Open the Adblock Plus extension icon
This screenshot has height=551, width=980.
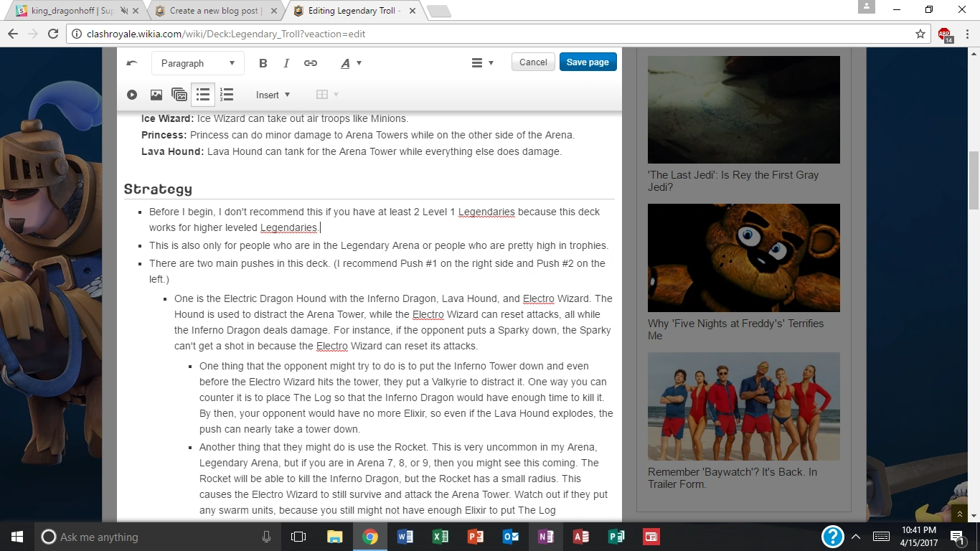944,34
